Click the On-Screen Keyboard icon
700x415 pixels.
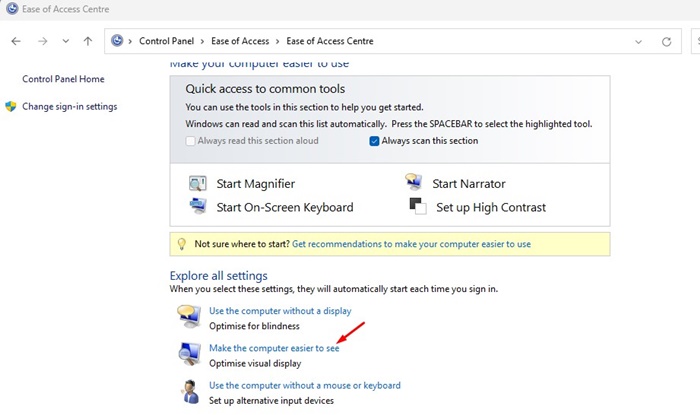tap(197, 206)
